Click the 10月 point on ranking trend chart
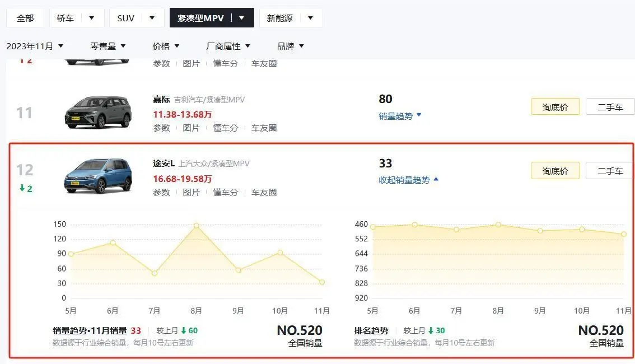635x364 pixels. coord(582,229)
